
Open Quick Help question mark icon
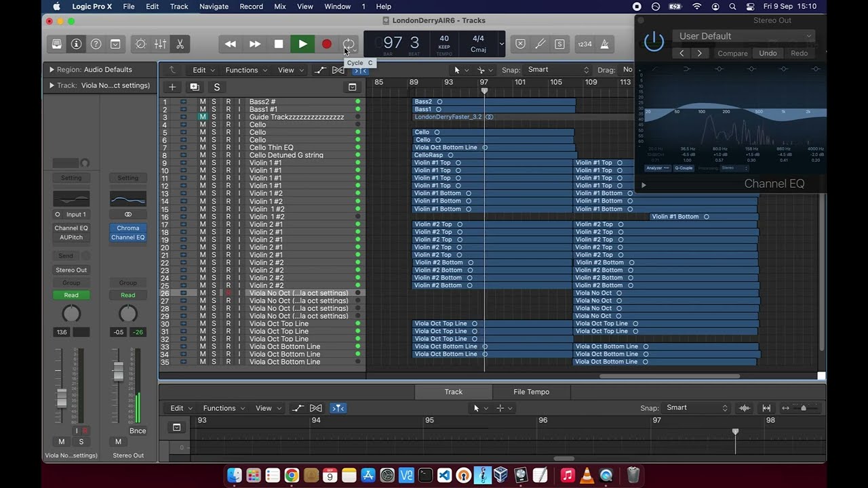tap(96, 44)
